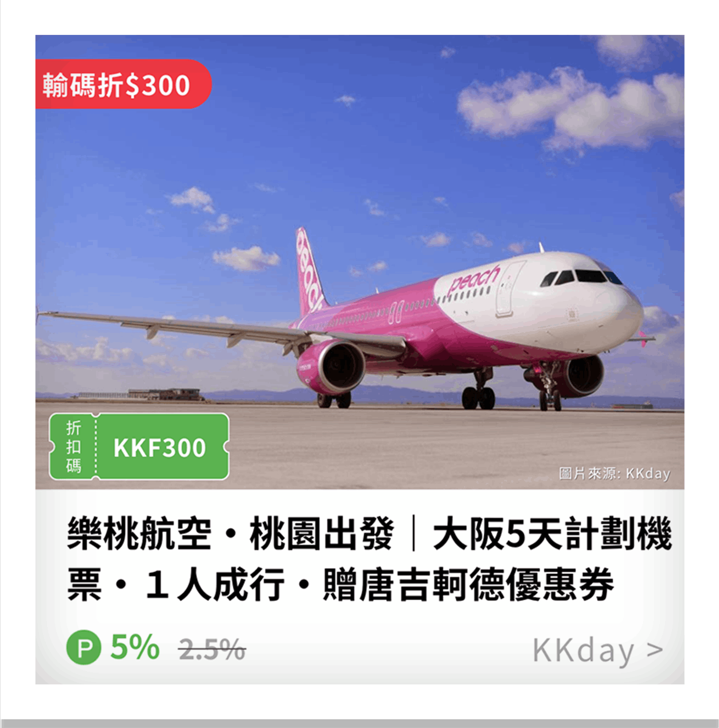Click the crossed-out 2.5% original rate
The height and width of the screenshot is (728, 719).
pyautogui.click(x=212, y=649)
